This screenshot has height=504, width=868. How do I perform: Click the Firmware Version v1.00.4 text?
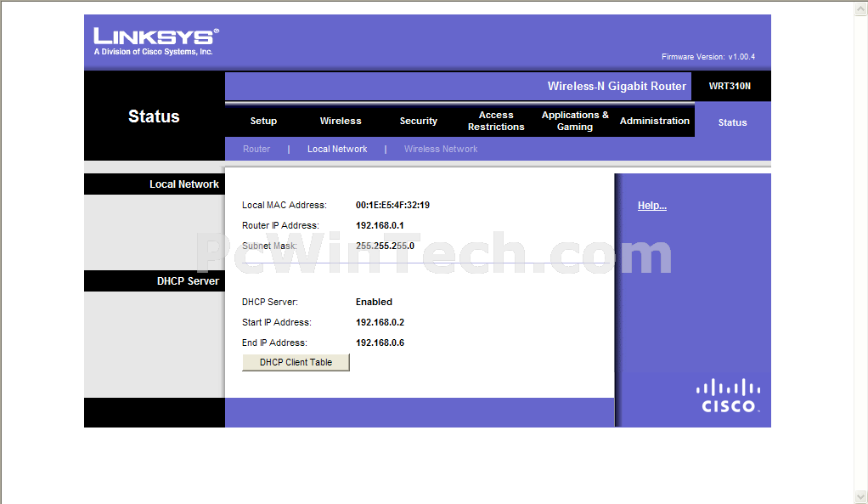[708, 56]
